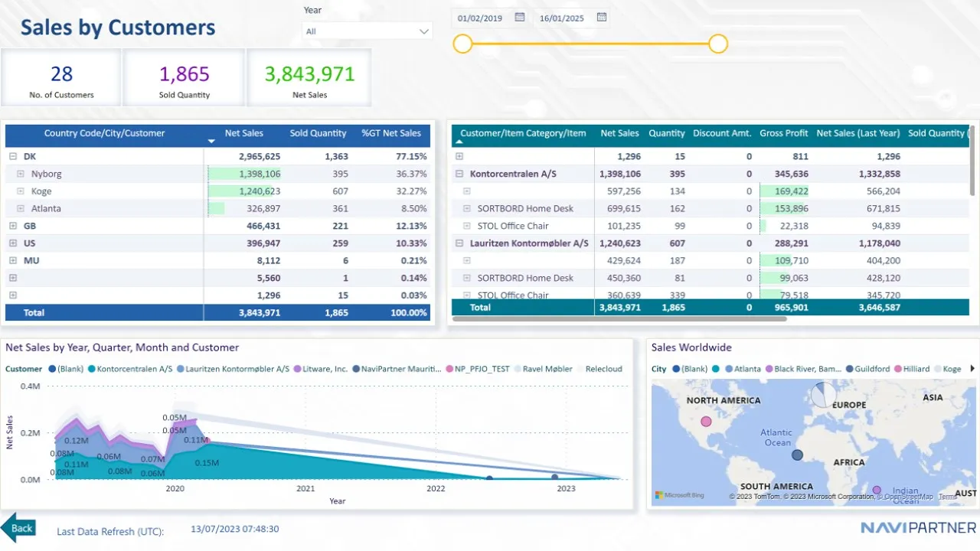Collapse the DK country row

point(13,156)
